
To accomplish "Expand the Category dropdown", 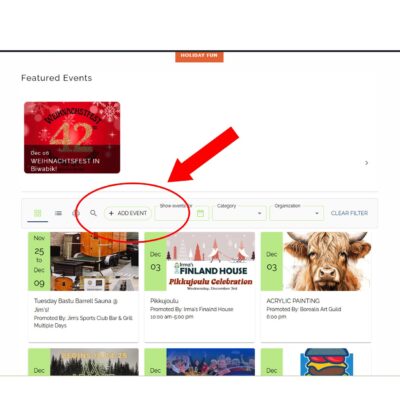I will click(x=240, y=213).
